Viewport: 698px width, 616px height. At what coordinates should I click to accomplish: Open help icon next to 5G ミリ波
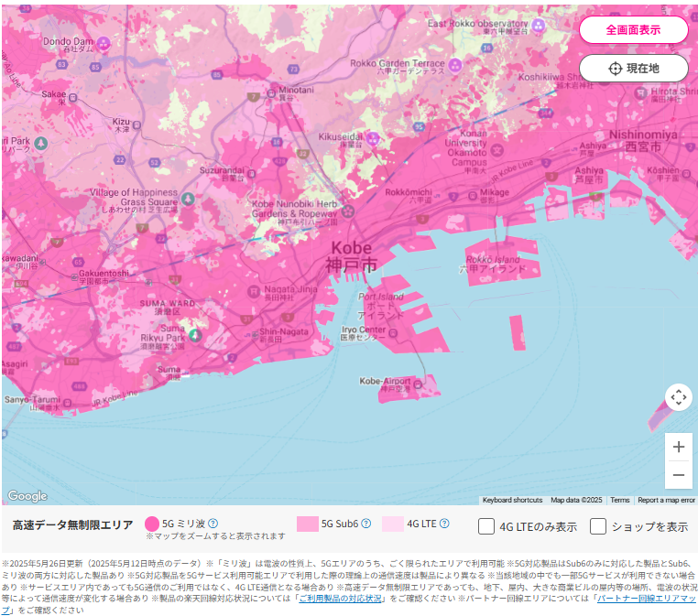click(x=213, y=523)
